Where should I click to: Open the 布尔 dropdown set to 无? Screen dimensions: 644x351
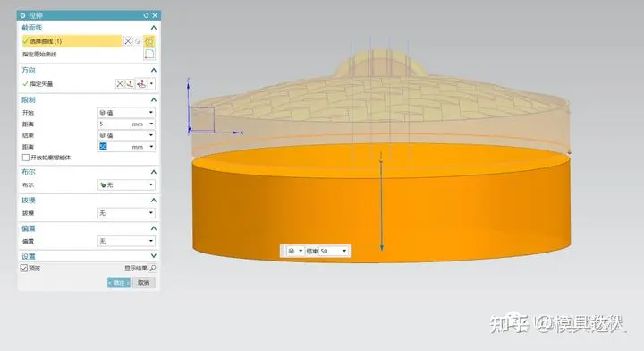point(126,185)
